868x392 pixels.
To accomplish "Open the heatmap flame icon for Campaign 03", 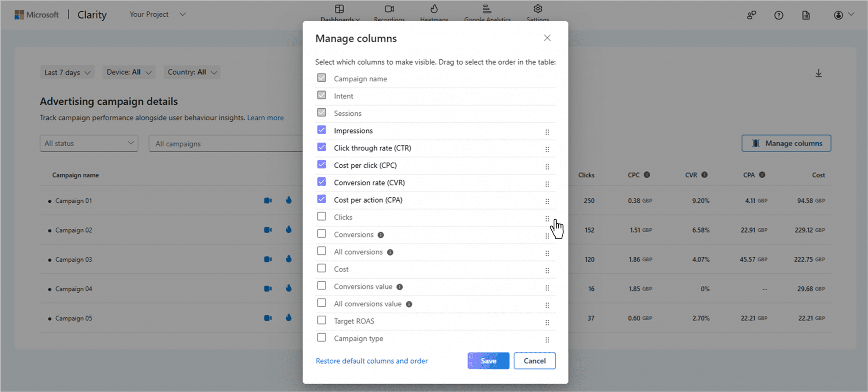I will (289, 259).
